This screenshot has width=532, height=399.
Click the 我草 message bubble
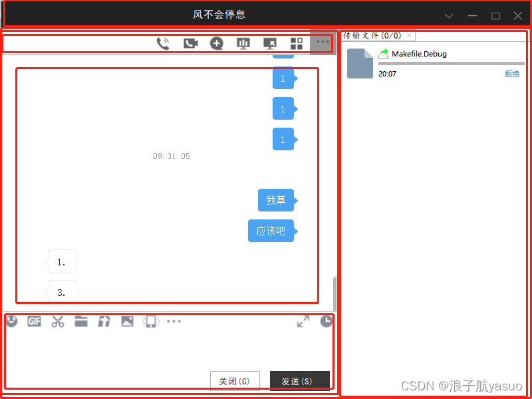click(276, 200)
